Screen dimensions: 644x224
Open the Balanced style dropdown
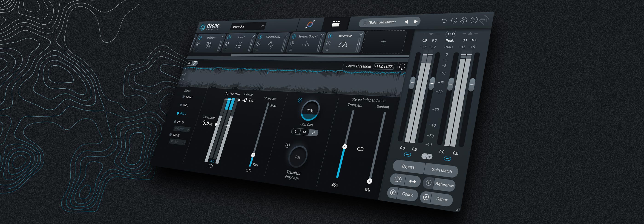pyautogui.click(x=182, y=129)
